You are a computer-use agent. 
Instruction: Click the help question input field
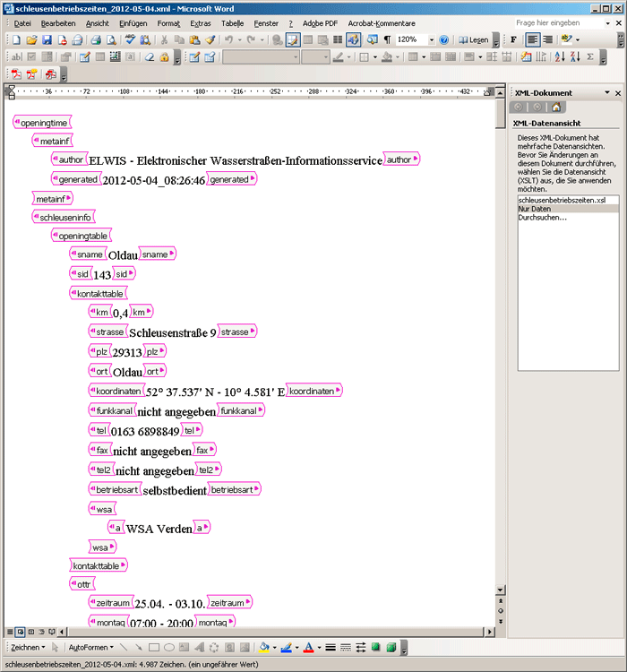click(x=559, y=23)
